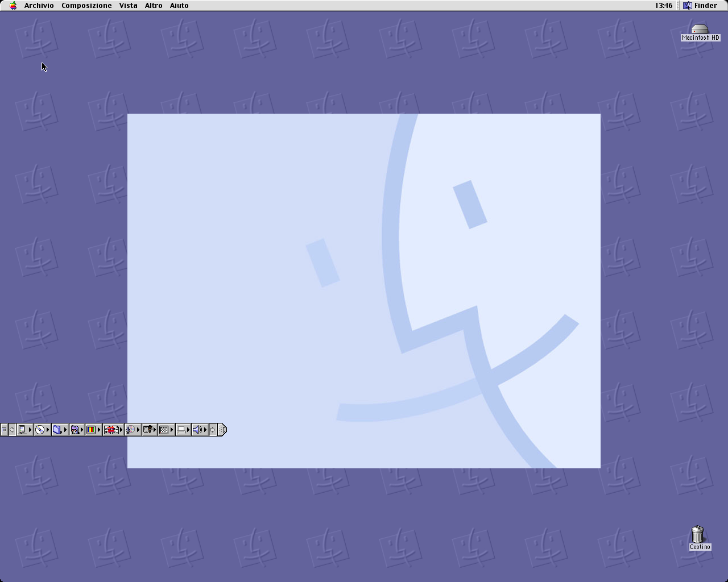Open the checkerboard monitor resolution module
This screenshot has width=728, height=582.
tap(166, 430)
